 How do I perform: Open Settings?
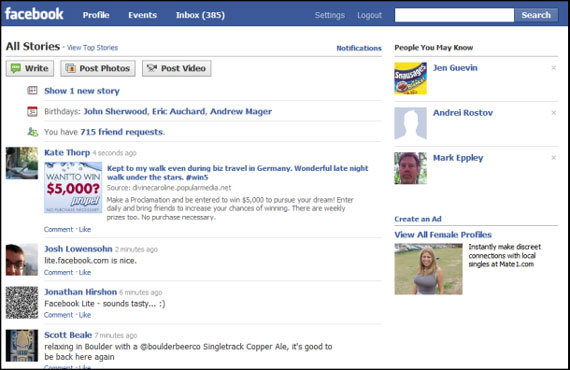[330, 15]
